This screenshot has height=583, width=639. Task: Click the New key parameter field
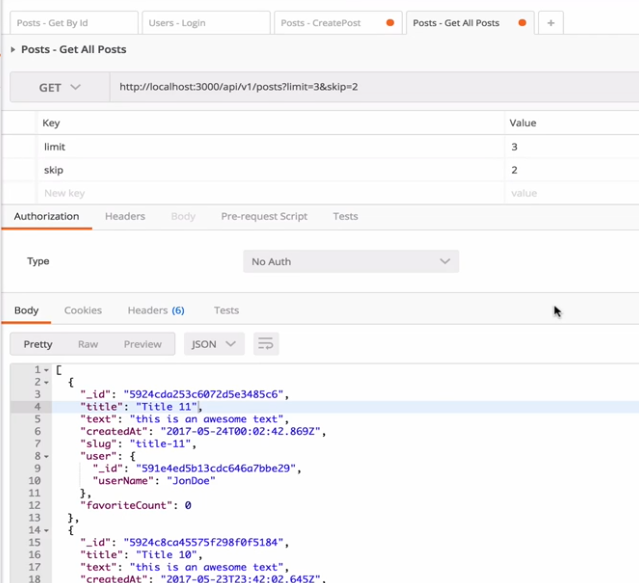click(270, 193)
